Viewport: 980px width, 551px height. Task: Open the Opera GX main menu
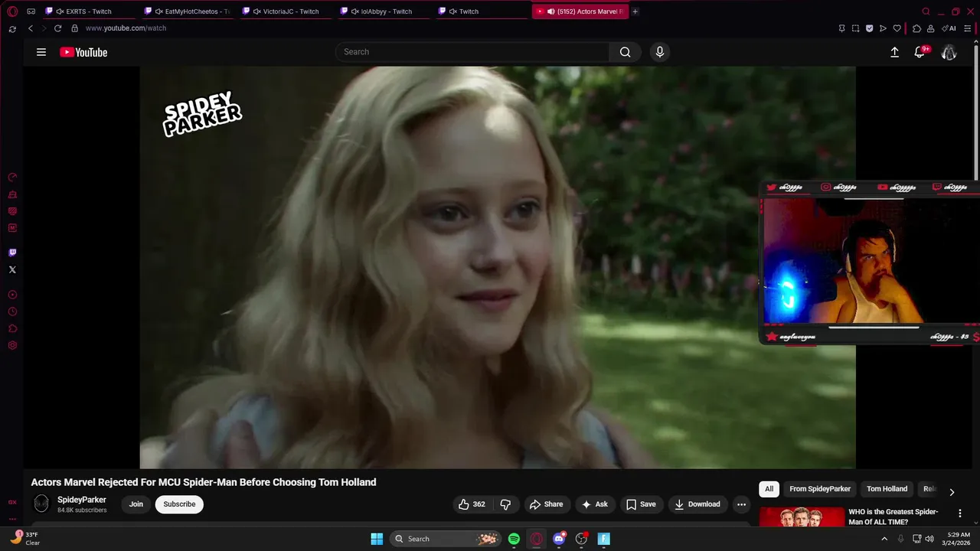point(12,11)
